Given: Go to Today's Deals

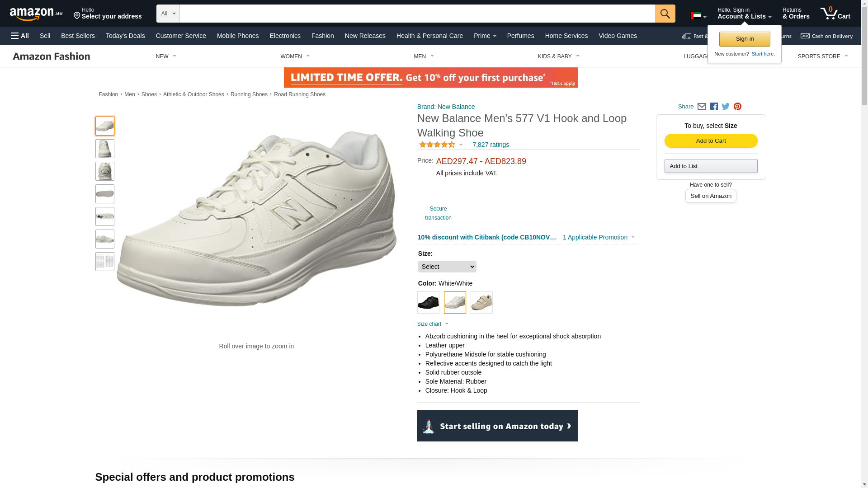Looking at the screenshot, I should point(125,36).
